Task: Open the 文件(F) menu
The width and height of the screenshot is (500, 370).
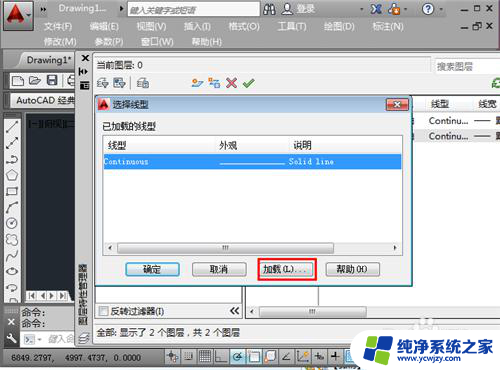Action: coord(58,26)
